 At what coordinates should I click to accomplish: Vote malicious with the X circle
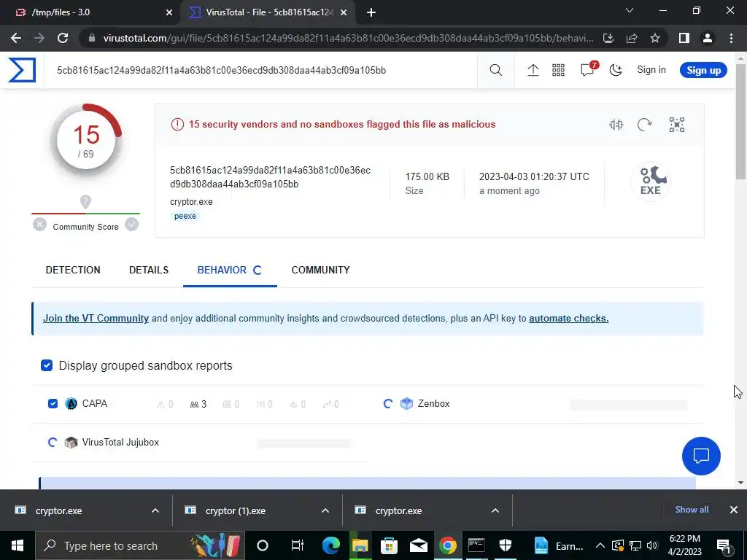click(40, 225)
